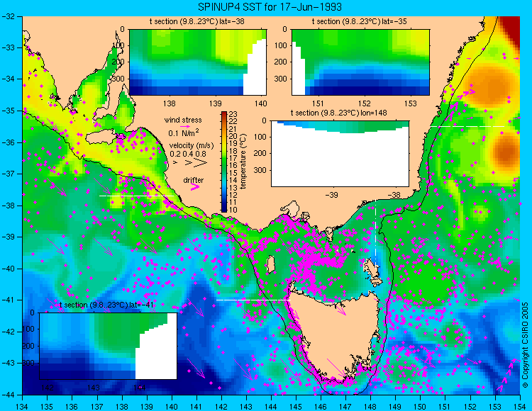Click the Tasmania landmass on the map

[x=339, y=335]
